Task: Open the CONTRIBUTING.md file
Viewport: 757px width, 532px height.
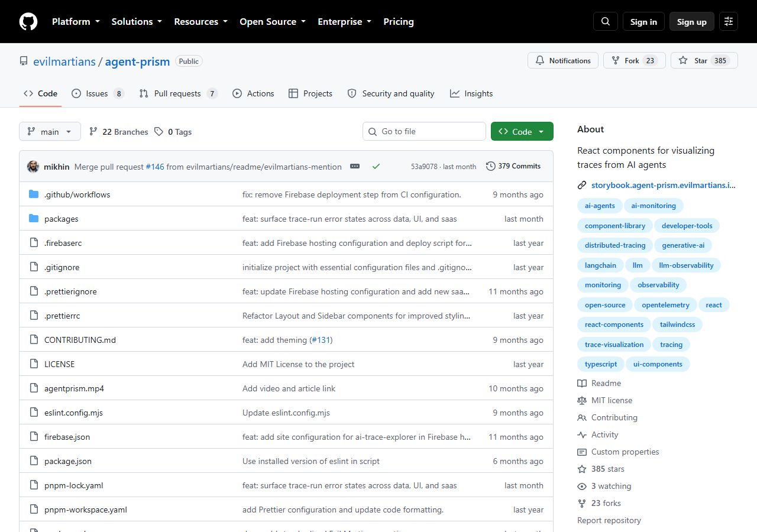Action: 80,340
